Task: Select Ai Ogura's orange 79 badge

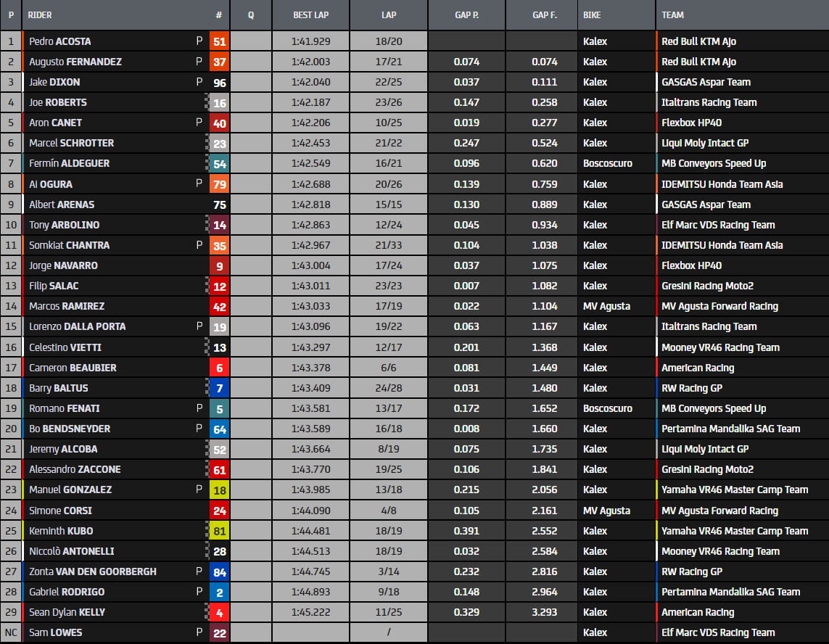Action: point(219,184)
